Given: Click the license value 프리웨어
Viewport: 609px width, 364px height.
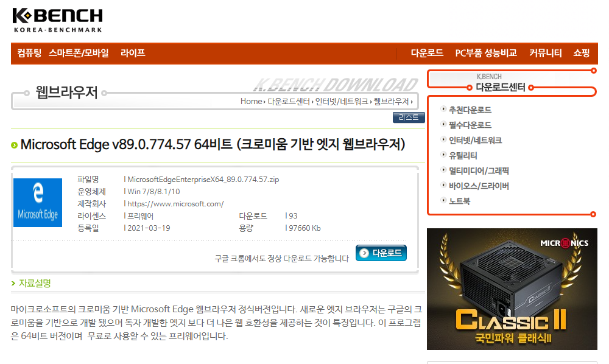Looking at the screenshot, I should pos(140,215).
